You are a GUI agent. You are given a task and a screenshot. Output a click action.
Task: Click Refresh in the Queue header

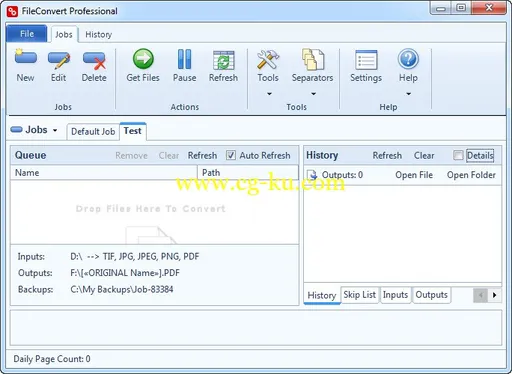coord(202,156)
